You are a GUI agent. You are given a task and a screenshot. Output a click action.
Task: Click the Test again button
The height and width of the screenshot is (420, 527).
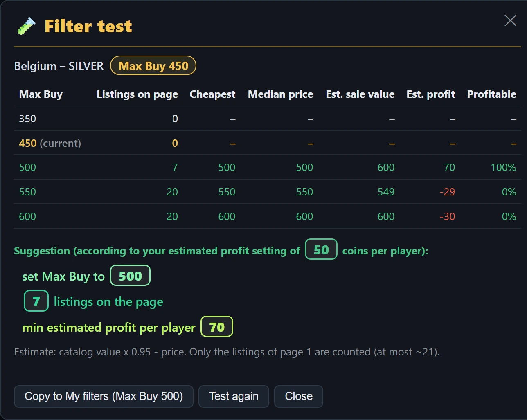(234, 396)
